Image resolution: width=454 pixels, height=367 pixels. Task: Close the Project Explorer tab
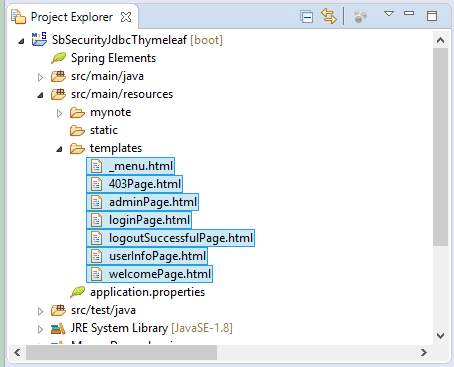coord(126,17)
